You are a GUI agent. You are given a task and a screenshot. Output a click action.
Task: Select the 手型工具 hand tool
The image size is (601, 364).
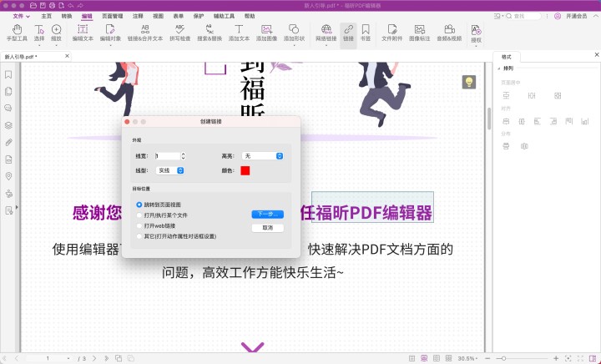point(15,33)
